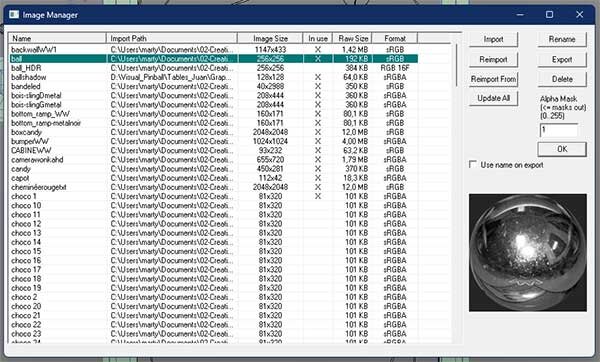This screenshot has height=362, width=600.
Task: Click the RGB 16F format cell
Action: (x=395, y=68)
